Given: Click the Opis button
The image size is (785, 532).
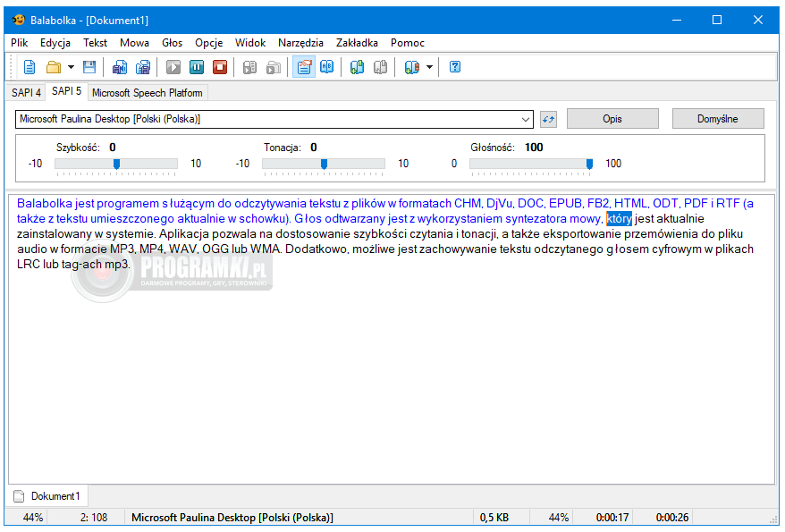Looking at the screenshot, I should (612, 119).
